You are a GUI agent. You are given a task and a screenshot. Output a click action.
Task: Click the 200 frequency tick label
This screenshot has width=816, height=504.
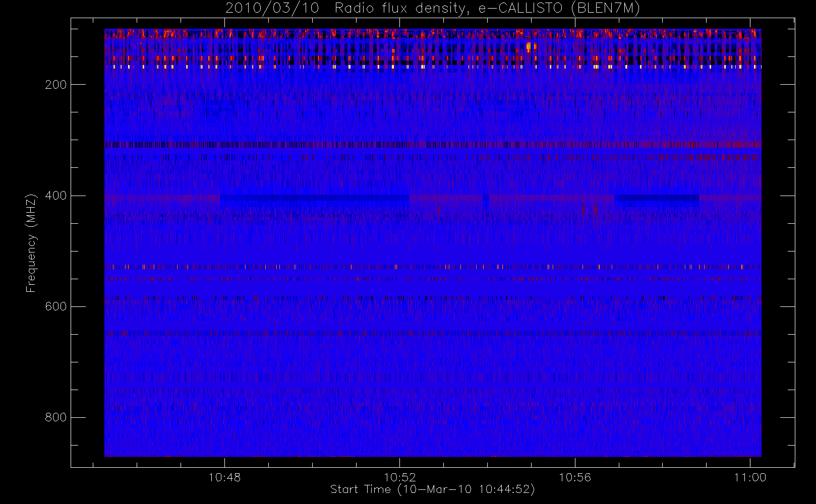(x=55, y=85)
